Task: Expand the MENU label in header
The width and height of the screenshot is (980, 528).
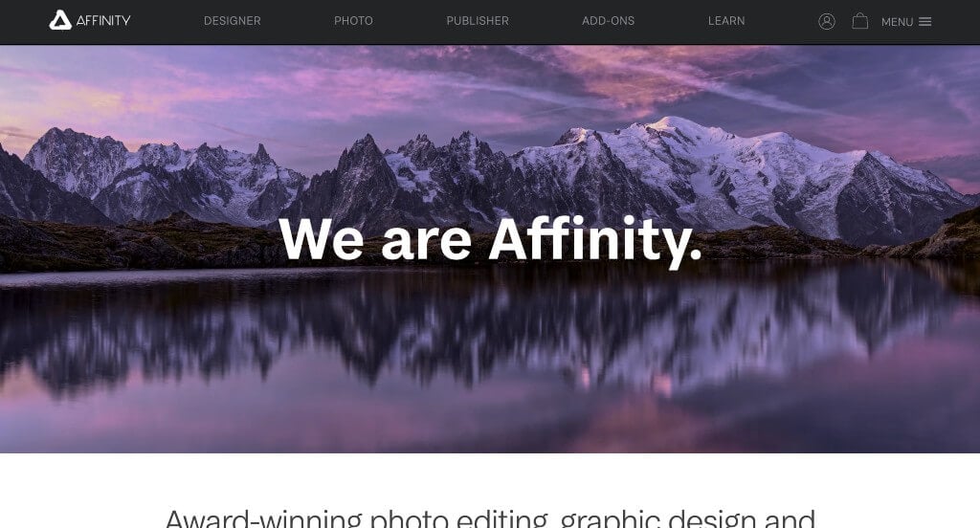Action: [897, 22]
